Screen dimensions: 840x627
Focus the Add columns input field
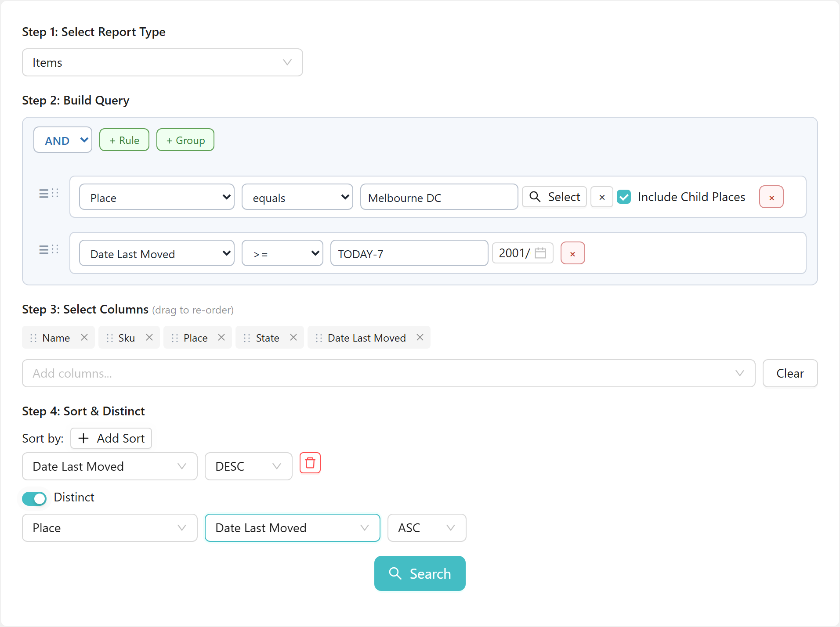pyautogui.click(x=389, y=373)
